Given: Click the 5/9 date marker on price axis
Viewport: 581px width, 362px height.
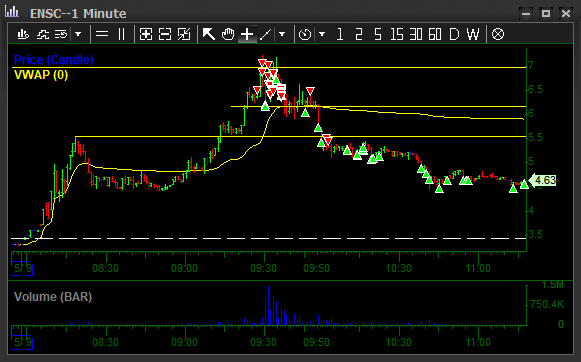Looking at the screenshot, I should (x=23, y=269).
